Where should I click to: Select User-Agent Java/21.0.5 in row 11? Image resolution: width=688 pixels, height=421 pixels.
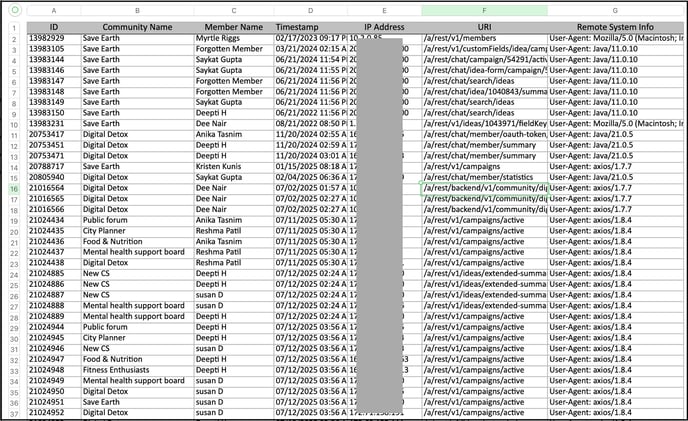pyautogui.click(x=615, y=134)
